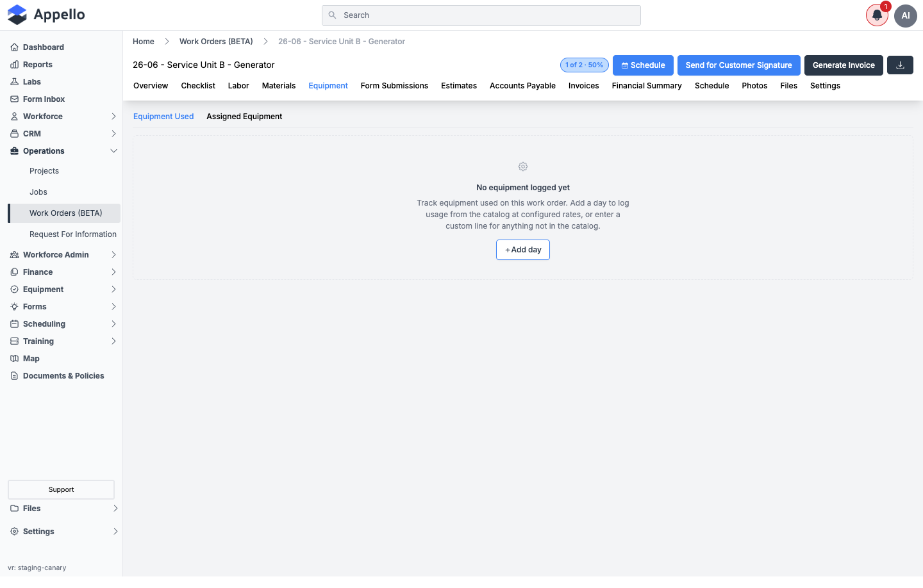Click the Home breadcrumb link
Screen dimensions: 923x588
point(144,42)
